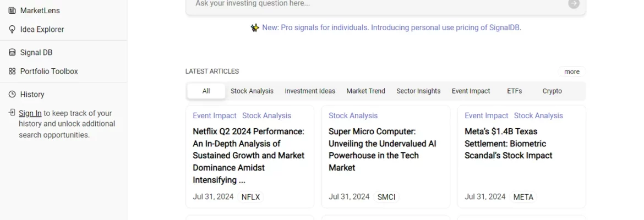
Task: Click the MarketLens newspaper icon
Action: (x=12, y=10)
